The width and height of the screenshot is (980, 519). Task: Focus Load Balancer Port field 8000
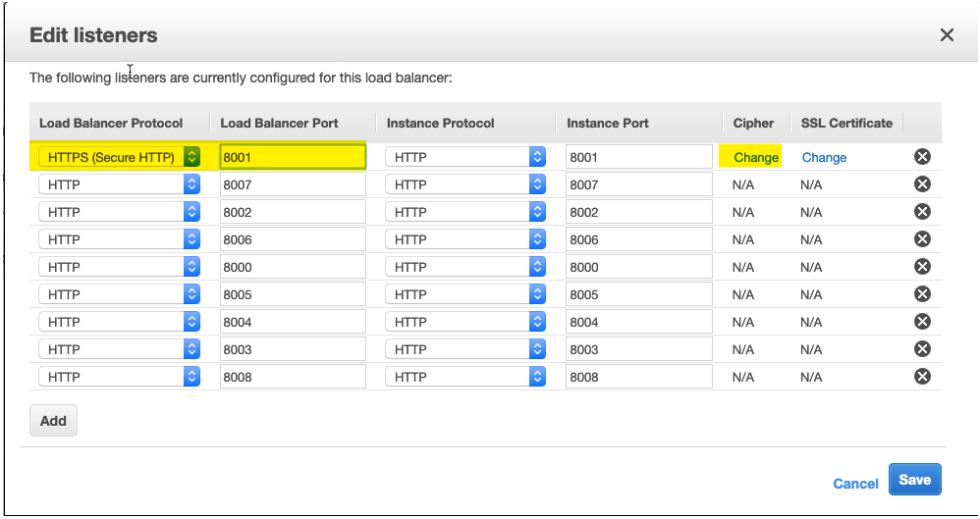[x=293, y=267]
